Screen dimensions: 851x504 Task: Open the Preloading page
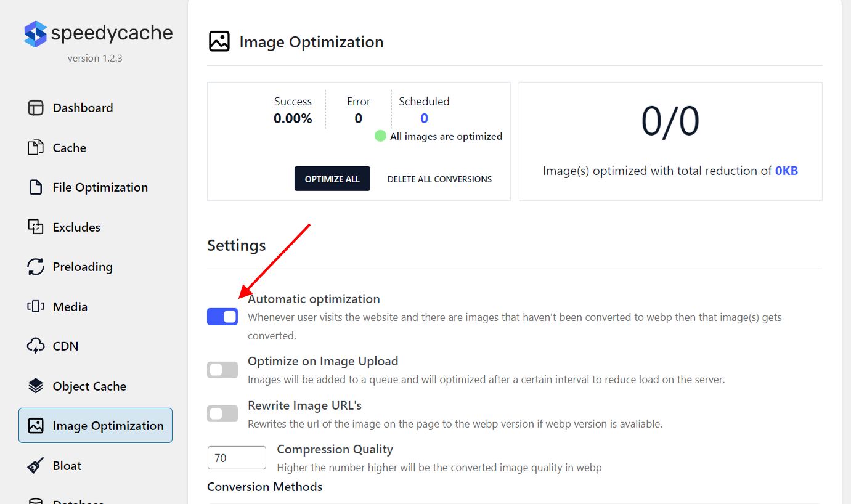coord(96,267)
